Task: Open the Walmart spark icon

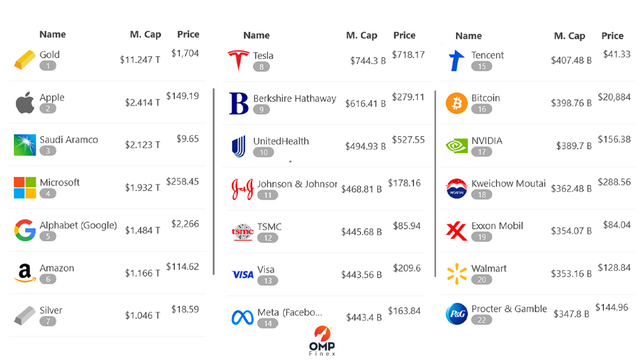Action: tap(457, 274)
